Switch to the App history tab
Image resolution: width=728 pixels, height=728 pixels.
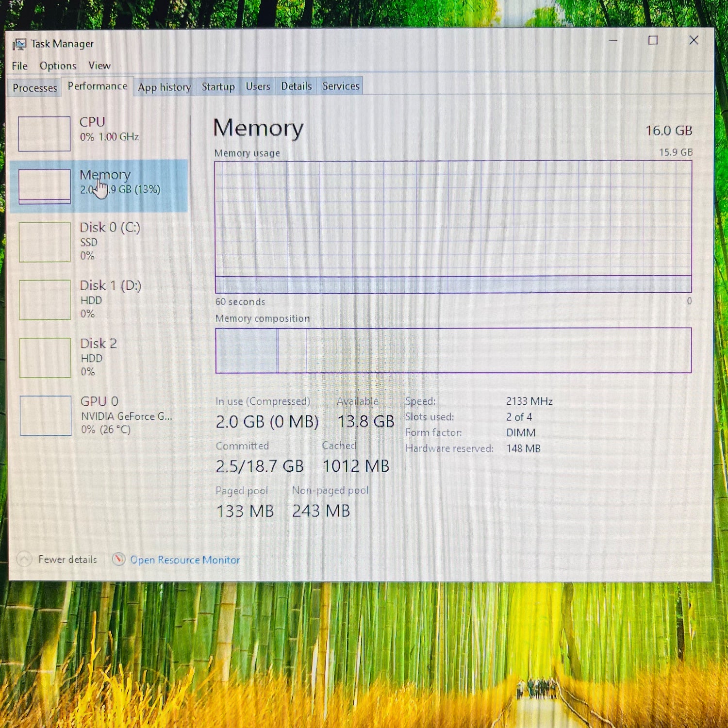click(x=164, y=87)
